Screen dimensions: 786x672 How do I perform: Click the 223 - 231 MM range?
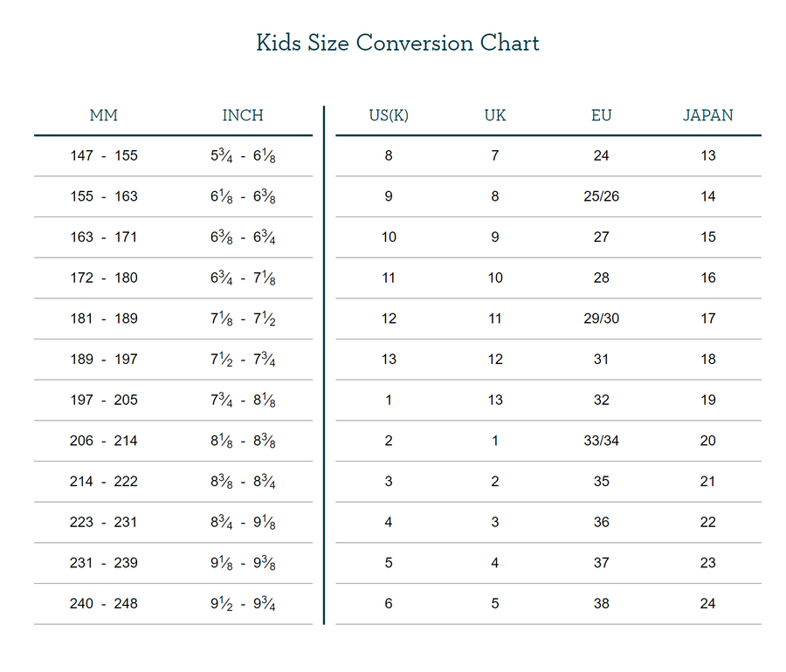click(x=104, y=523)
